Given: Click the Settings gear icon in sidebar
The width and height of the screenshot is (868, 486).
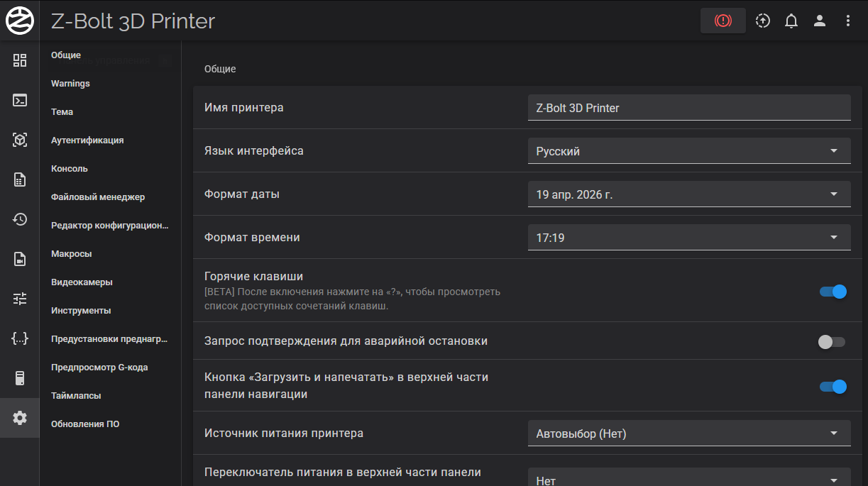Looking at the screenshot, I should tap(20, 418).
